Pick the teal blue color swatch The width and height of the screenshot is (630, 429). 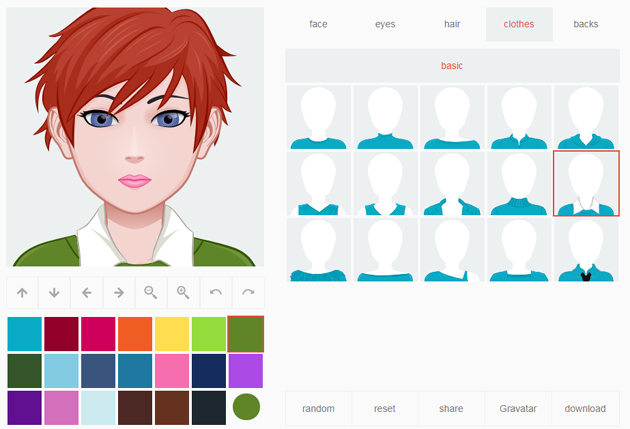coord(135,371)
